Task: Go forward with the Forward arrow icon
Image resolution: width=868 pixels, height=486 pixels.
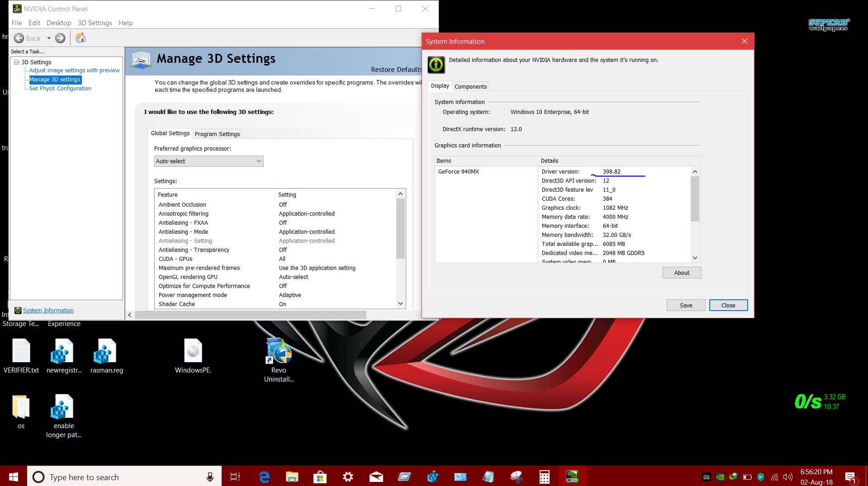Action: point(60,38)
